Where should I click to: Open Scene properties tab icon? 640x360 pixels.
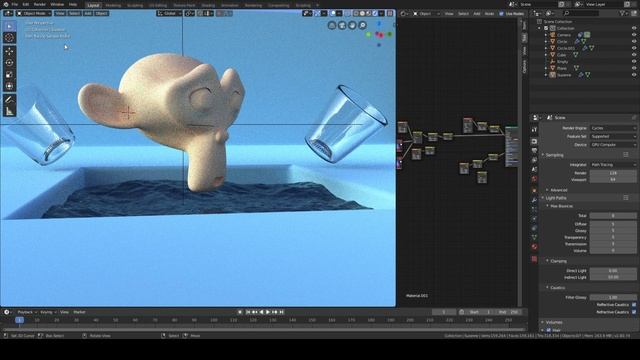[x=534, y=169]
